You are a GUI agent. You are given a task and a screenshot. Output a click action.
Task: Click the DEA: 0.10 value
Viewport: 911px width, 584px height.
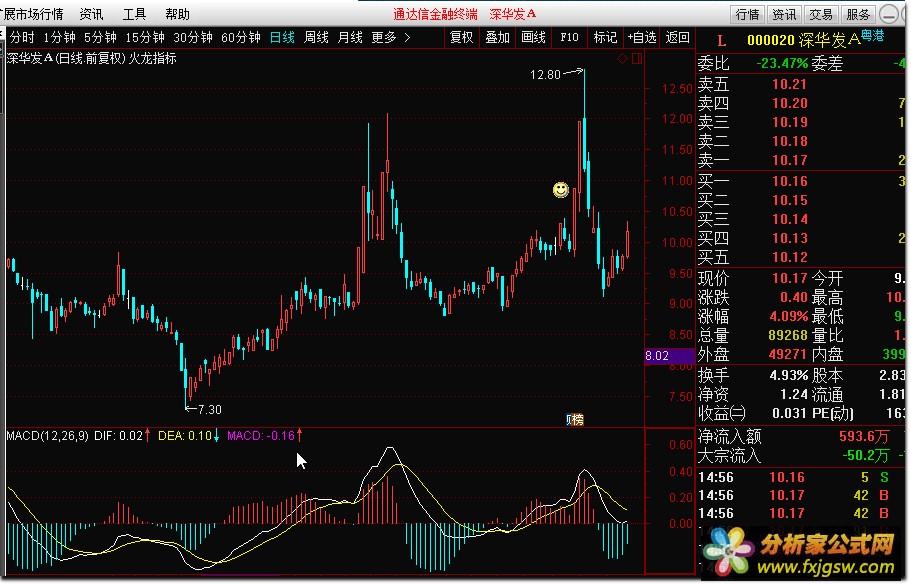tap(185, 436)
